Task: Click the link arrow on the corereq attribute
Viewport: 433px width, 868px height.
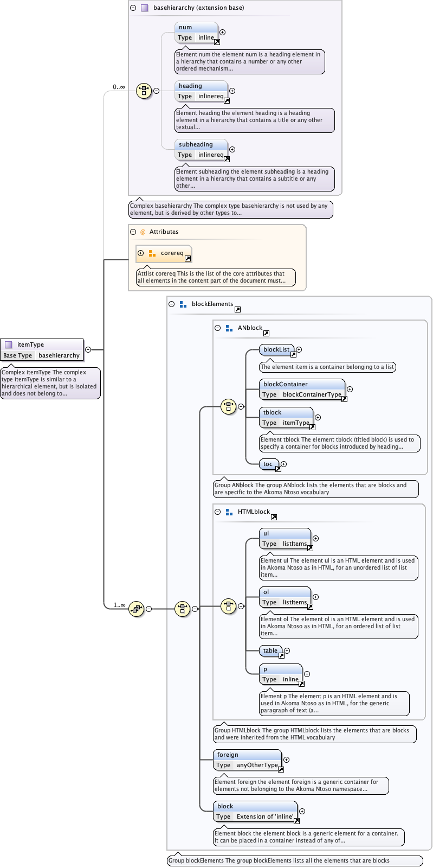Action: pyautogui.click(x=188, y=258)
